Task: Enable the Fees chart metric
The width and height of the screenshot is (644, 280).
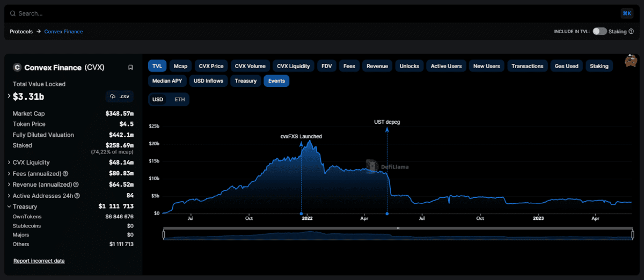Action: [349, 66]
